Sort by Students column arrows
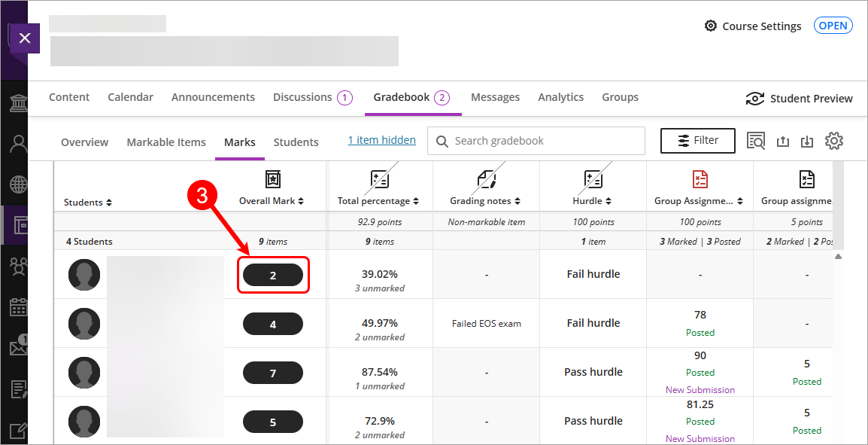 tap(109, 203)
